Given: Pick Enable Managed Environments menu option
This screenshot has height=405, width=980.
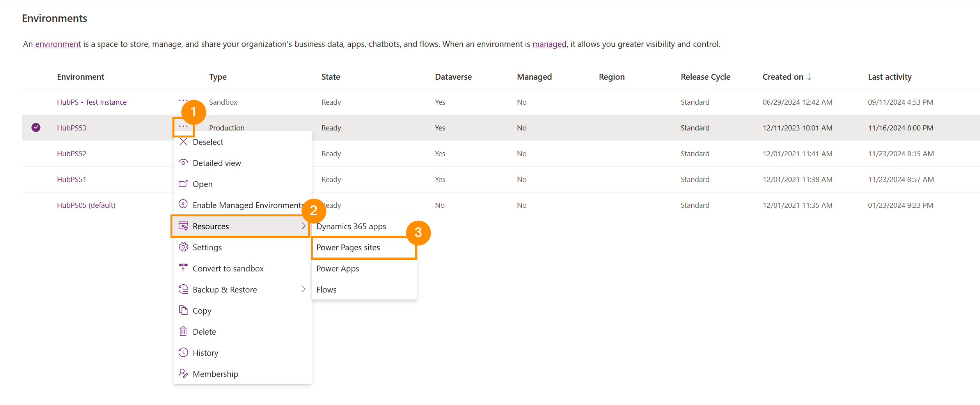Looking at the screenshot, I should click(248, 205).
